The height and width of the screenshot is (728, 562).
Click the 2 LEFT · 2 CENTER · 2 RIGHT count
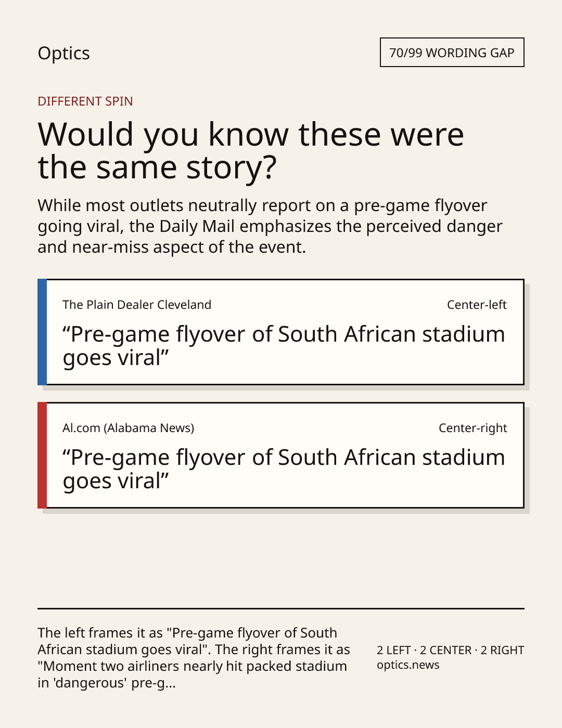pos(451,650)
